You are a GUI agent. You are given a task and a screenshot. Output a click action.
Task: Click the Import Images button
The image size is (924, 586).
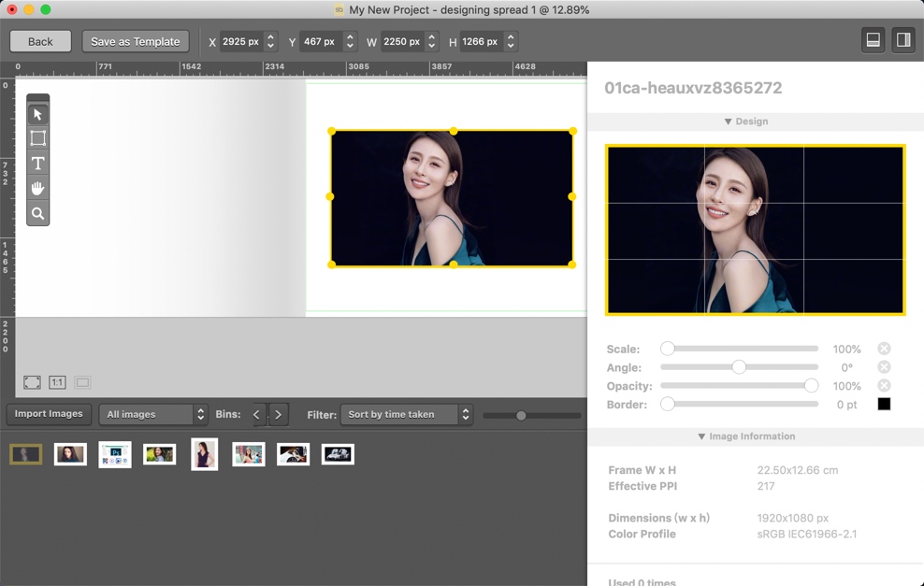[48, 414]
